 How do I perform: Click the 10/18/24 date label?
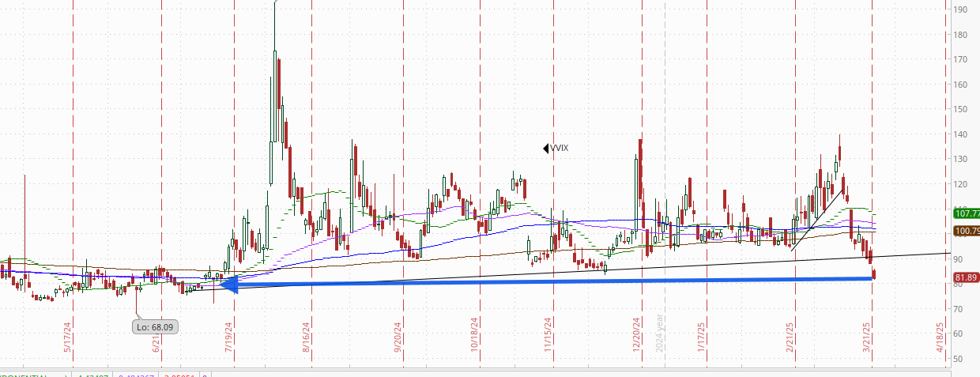coord(475,336)
